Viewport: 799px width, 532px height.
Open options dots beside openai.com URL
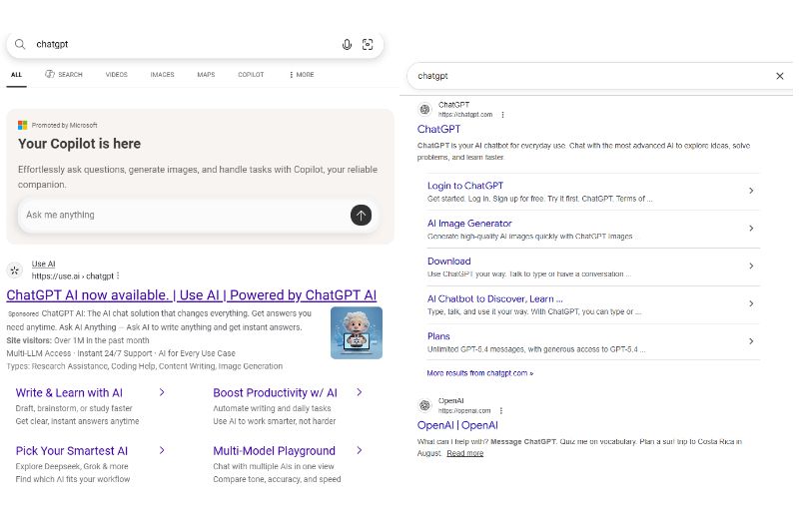(501, 410)
